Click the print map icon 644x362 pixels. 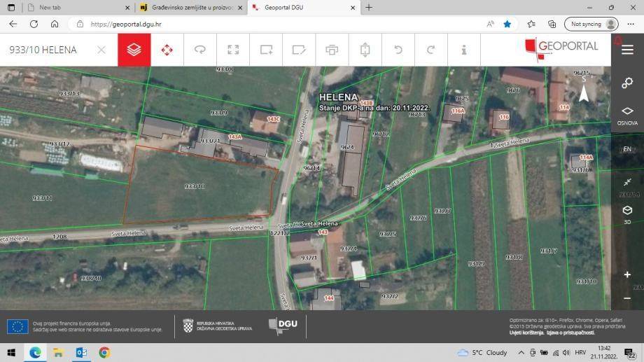(x=332, y=50)
